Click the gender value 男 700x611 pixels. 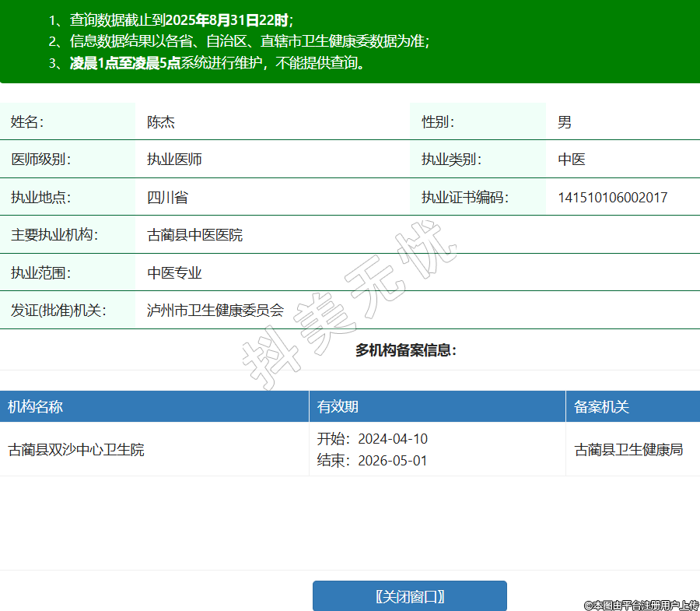point(565,122)
